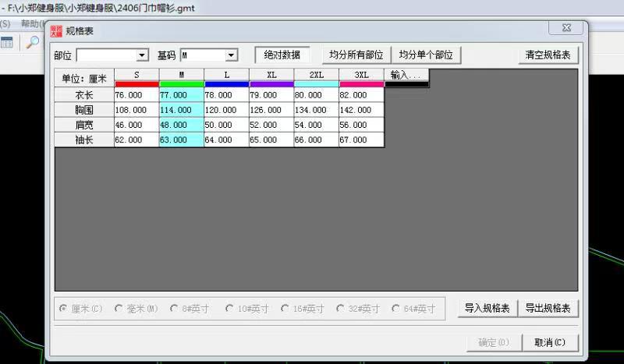Viewport: 624px width, 364px height.
Task: Click the 均分所有部位 button
Action: [x=356, y=55]
